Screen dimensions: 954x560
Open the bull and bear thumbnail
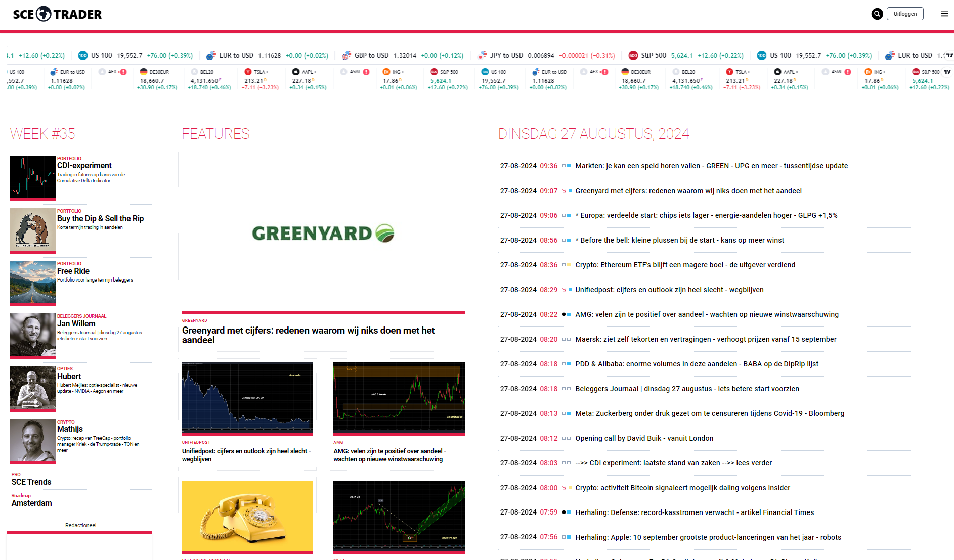click(x=32, y=230)
